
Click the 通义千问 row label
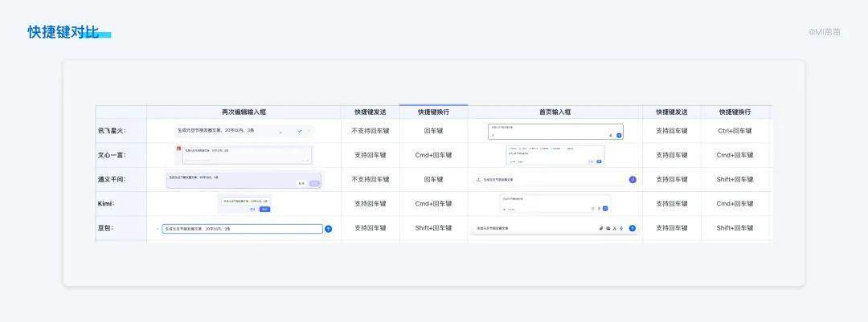point(113,179)
